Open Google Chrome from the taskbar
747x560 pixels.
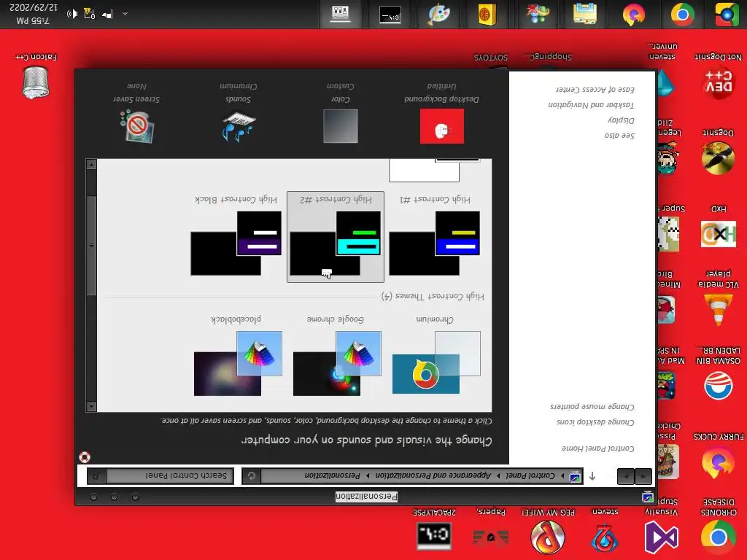682,15
